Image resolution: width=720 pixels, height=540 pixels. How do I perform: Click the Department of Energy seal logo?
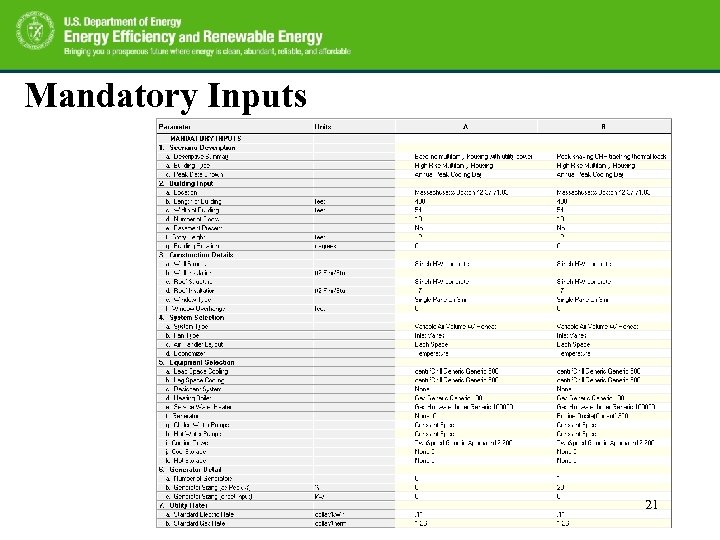tap(35, 30)
